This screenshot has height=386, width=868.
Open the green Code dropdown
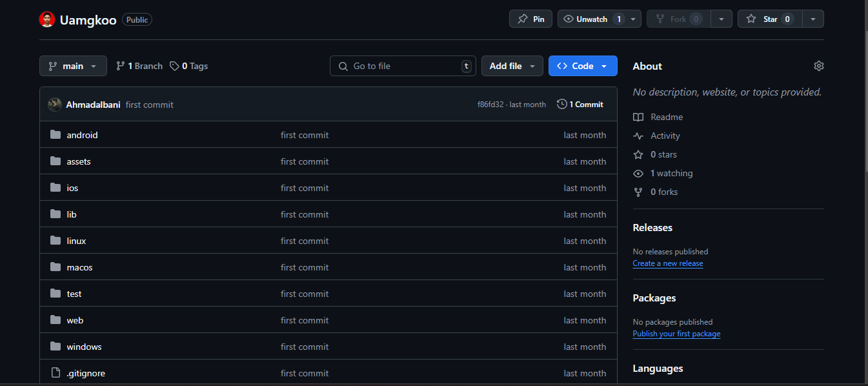[x=582, y=66]
